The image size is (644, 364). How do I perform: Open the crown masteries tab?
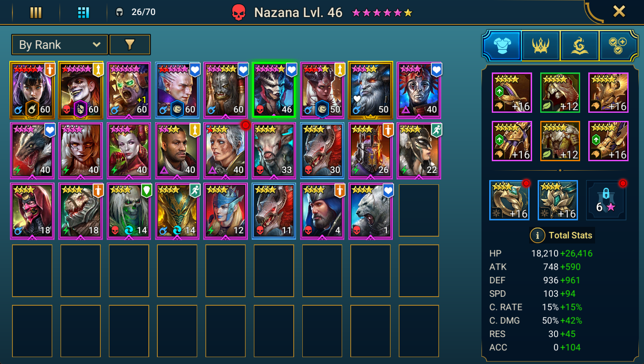click(x=541, y=45)
